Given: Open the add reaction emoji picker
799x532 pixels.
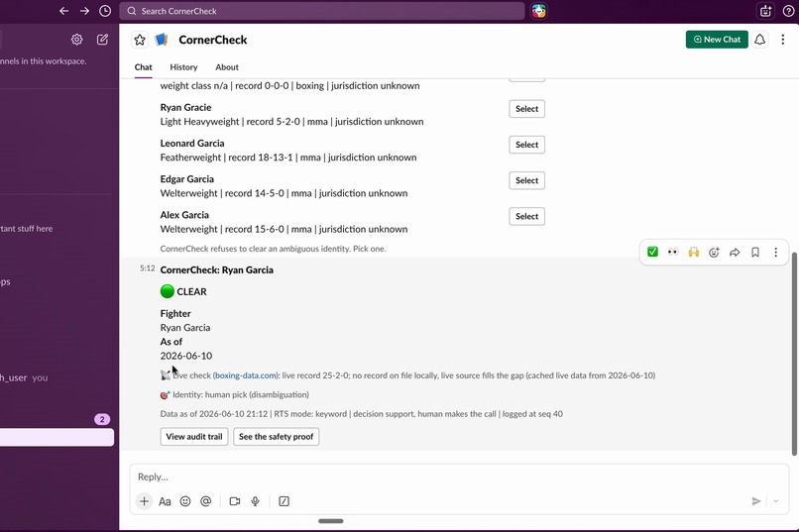Looking at the screenshot, I should tap(714, 252).
